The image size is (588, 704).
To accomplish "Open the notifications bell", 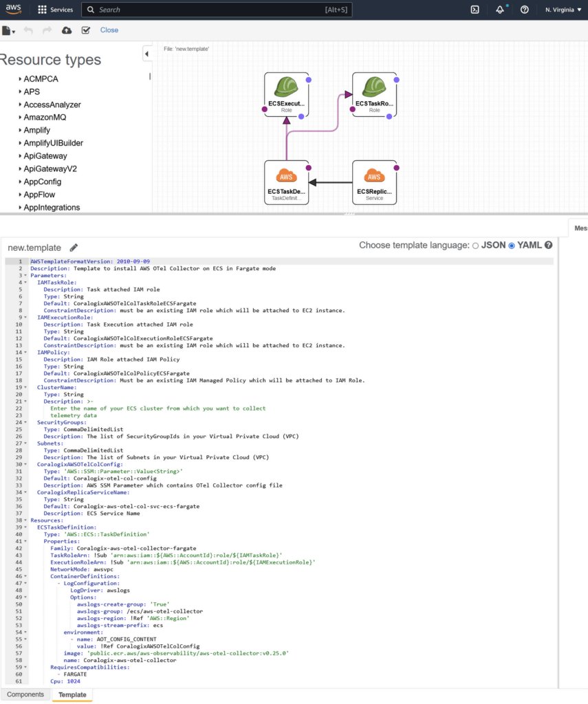I will pos(500,10).
